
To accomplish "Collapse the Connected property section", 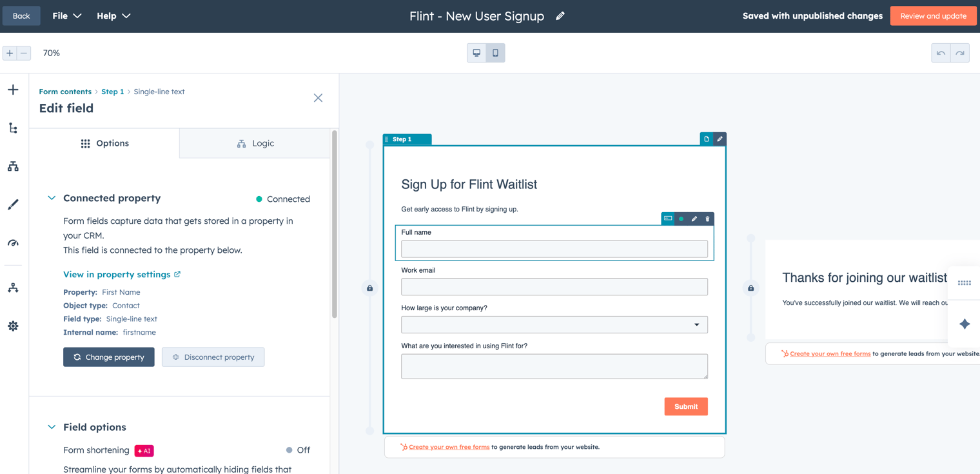I will tap(52, 198).
